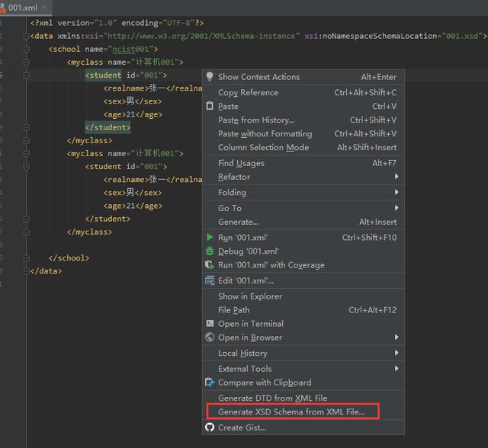Click the green bug icon for Debug '001.xml'
The image size is (488, 448).
(x=210, y=251)
